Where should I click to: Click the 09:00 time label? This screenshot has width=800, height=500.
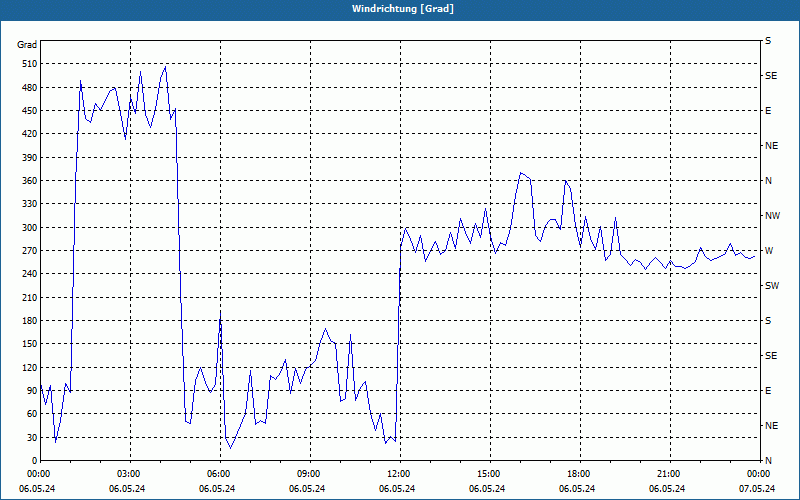click(x=307, y=474)
